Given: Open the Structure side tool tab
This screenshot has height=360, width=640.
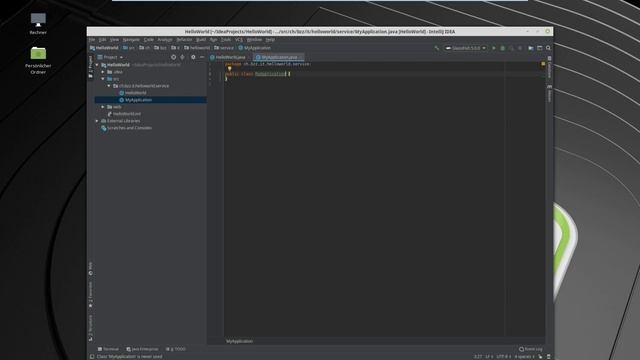Looking at the screenshot, I should pyautogui.click(x=91, y=327).
